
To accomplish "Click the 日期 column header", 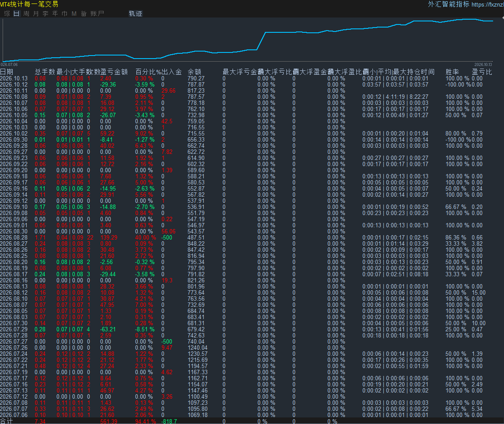I will pos(7,72).
